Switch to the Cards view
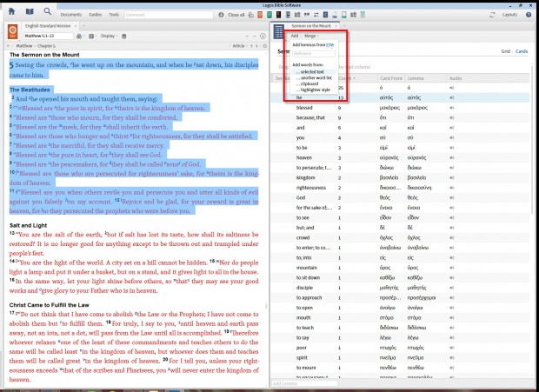Screen dimensions: 539x392 pos(522,52)
